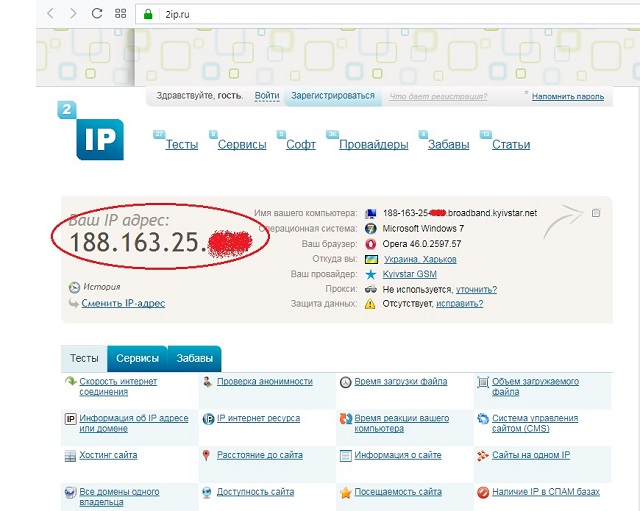Image resolution: width=640 pixels, height=511 pixels.
Task: Open the Украина, Харьков location link
Action: (x=420, y=259)
